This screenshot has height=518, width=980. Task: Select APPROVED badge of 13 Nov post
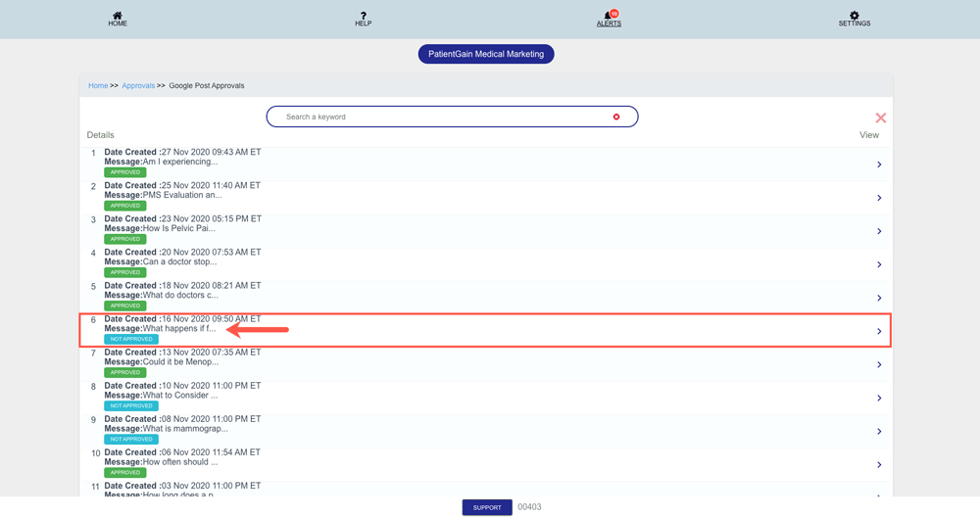point(125,372)
